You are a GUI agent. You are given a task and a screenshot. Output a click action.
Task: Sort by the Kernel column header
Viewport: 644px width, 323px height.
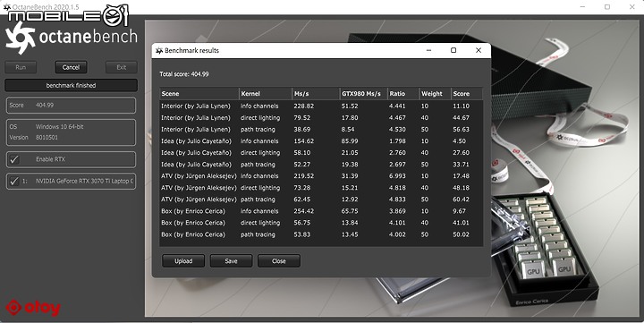(x=266, y=94)
